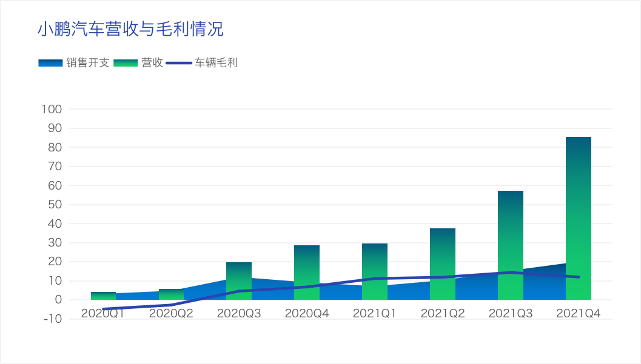Click the chart title 小鹏汽车营收与毛利情况

click(x=130, y=30)
